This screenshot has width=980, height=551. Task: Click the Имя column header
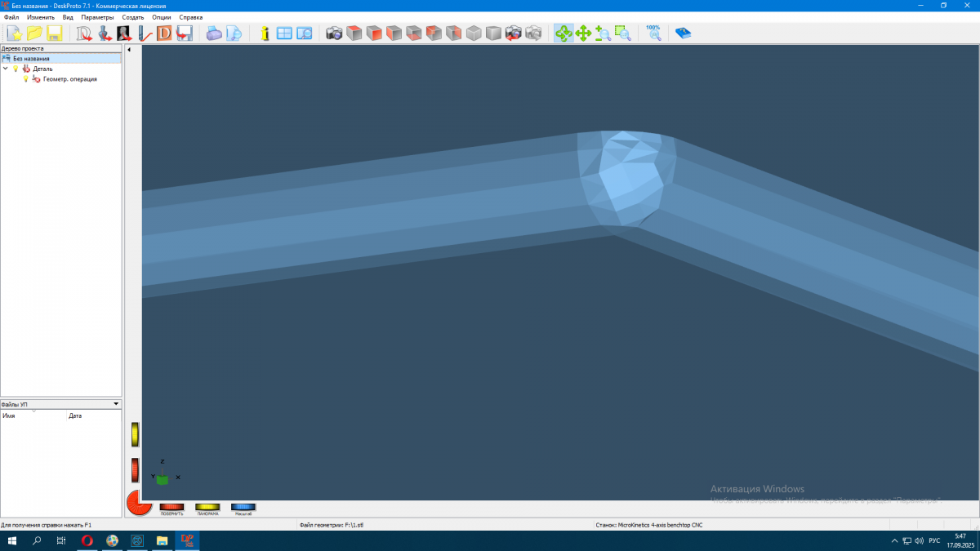pyautogui.click(x=33, y=415)
